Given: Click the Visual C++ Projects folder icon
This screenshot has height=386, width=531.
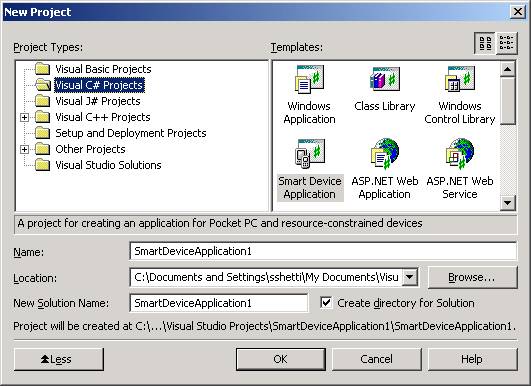Looking at the screenshot, I should pos(43,117).
